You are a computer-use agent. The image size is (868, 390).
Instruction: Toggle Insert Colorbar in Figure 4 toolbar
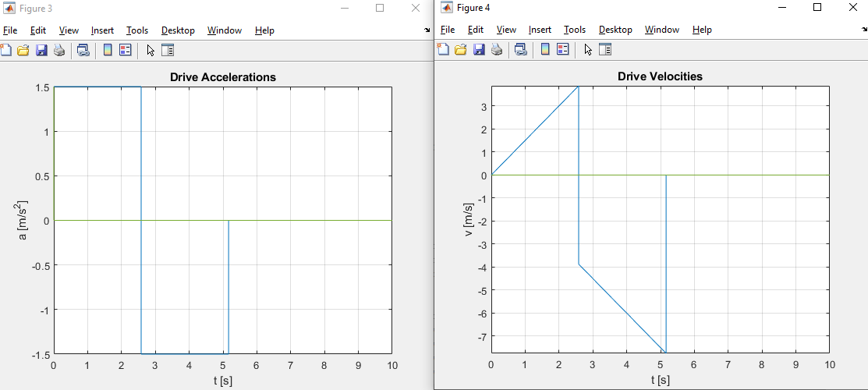545,50
